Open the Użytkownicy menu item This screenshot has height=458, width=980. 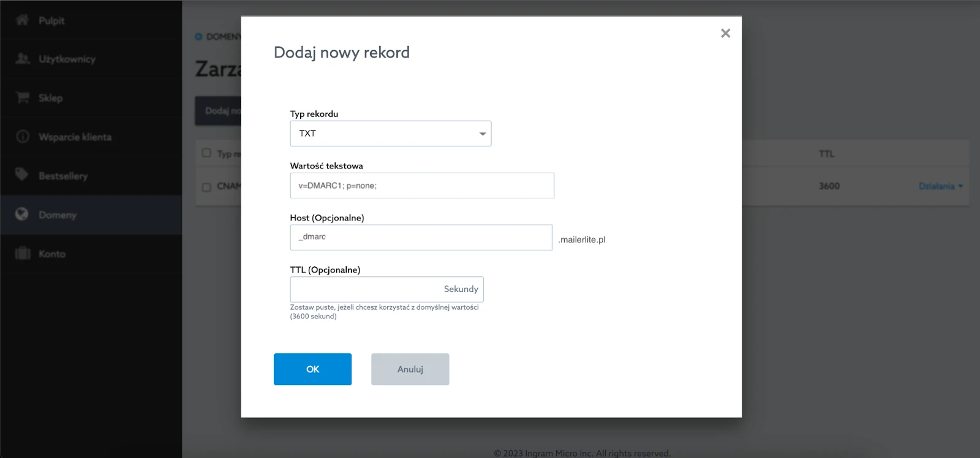click(x=67, y=59)
